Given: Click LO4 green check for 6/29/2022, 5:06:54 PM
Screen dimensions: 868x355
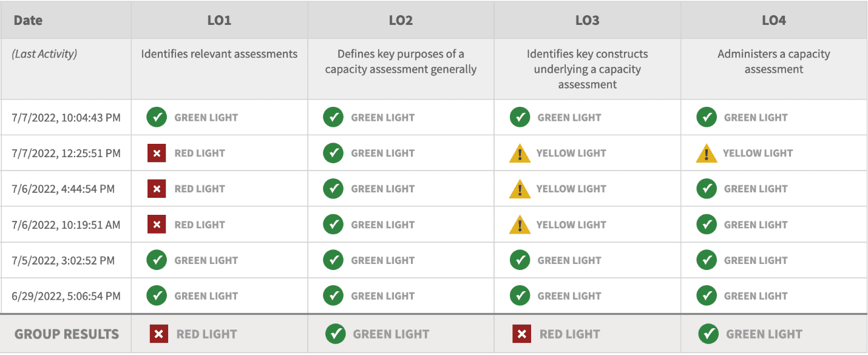Looking at the screenshot, I should point(707,296).
